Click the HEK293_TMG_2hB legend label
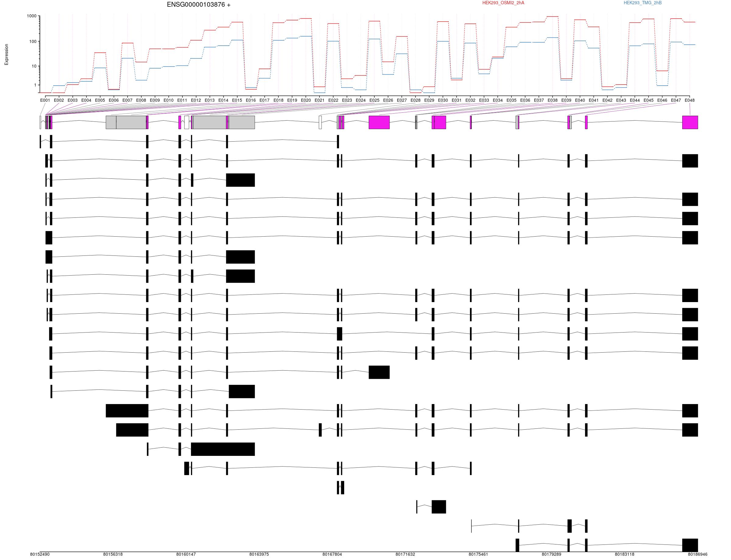 click(642, 3)
